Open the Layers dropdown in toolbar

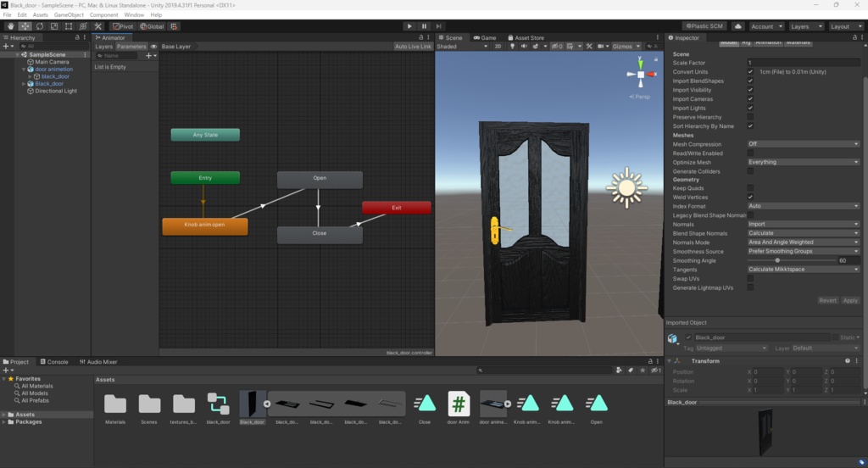pos(805,26)
